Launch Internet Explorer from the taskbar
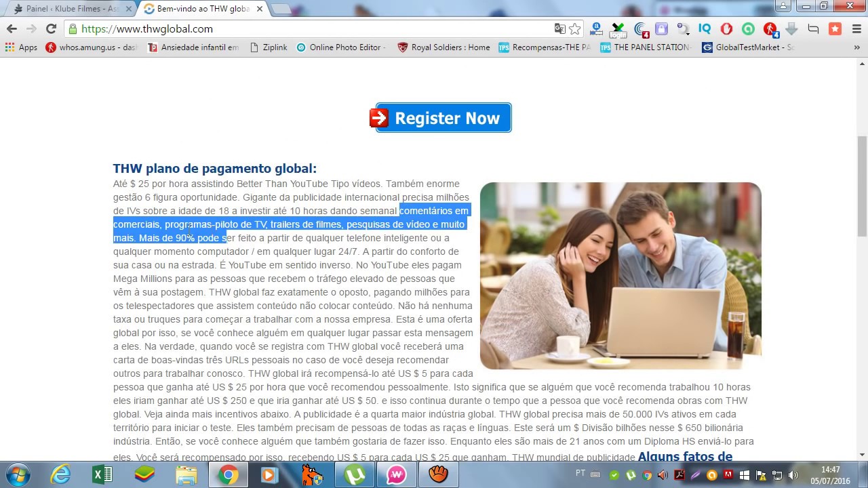Viewport: 868px width, 488px height. coord(60,474)
